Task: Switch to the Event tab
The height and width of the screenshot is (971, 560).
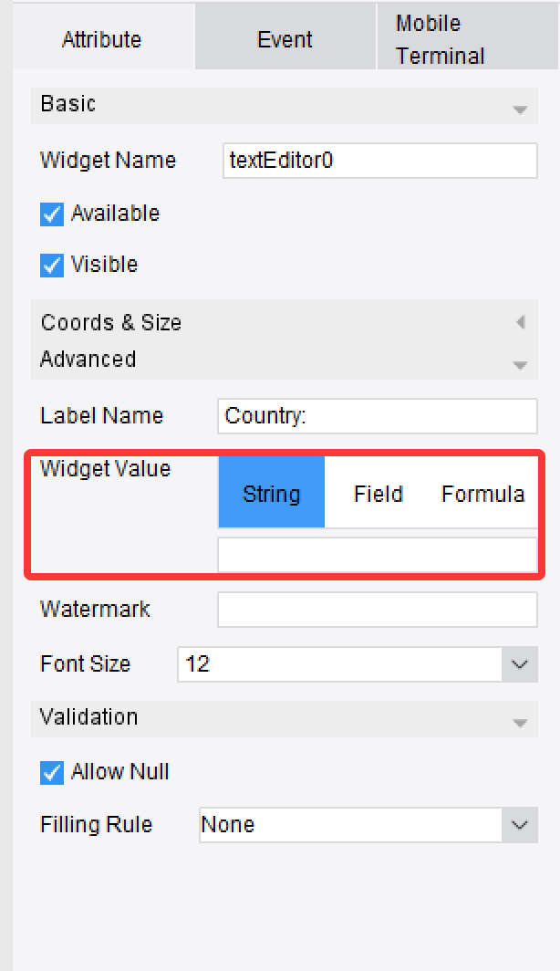Action: click(284, 38)
